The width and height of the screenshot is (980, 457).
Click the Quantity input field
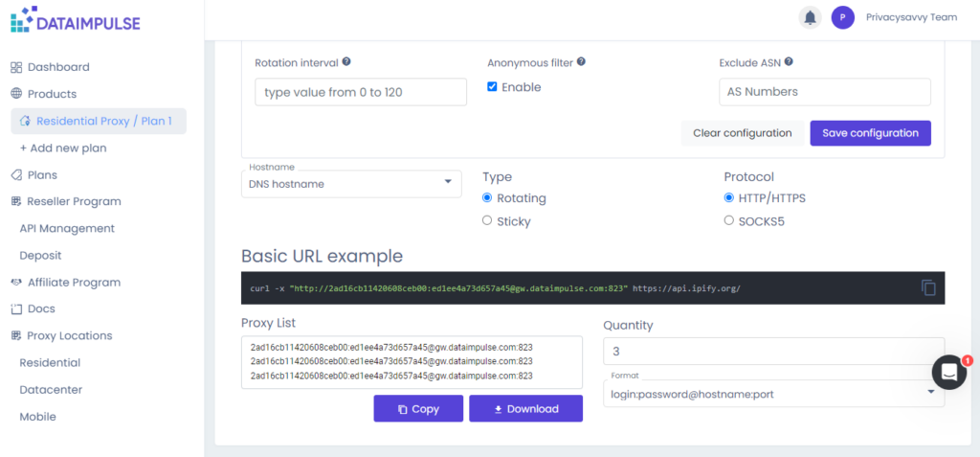point(773,352)
